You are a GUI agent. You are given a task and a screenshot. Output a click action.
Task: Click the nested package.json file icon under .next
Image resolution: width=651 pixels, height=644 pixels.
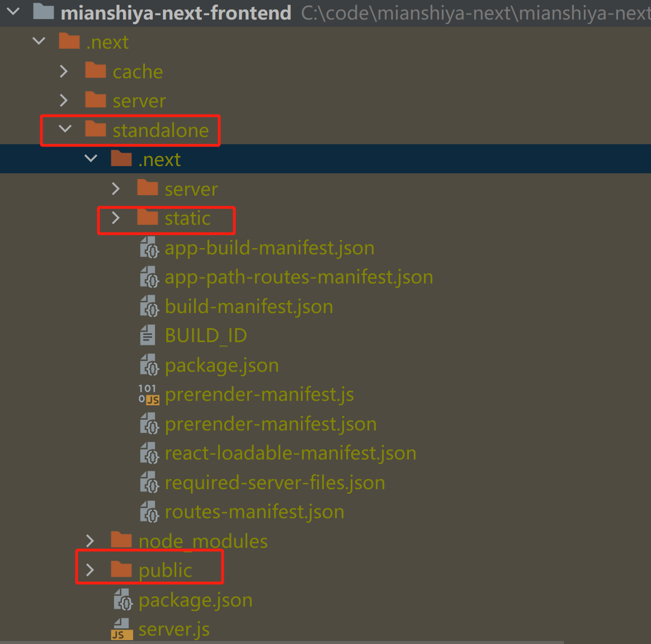click(x=149, y=364)
